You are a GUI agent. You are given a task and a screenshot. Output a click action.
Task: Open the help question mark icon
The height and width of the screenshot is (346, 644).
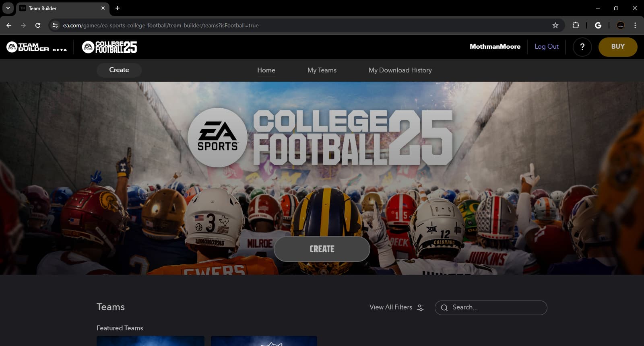(582, 47)
